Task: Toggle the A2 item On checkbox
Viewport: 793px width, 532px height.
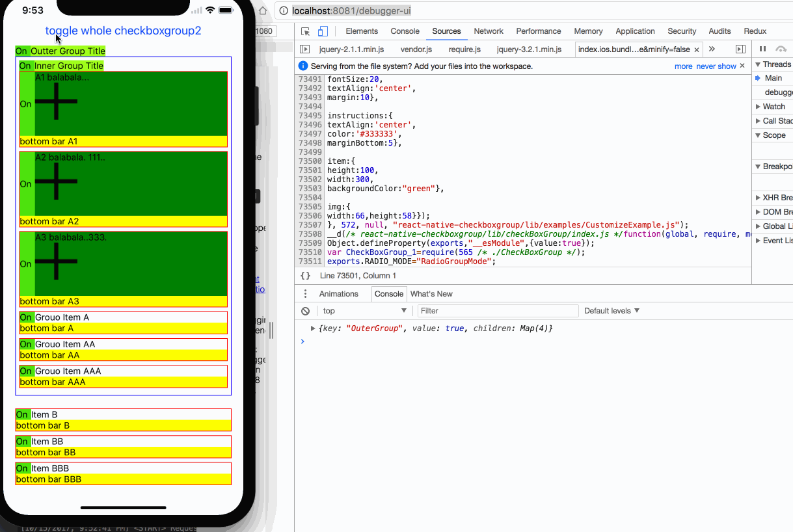Action: coord(27,184)
